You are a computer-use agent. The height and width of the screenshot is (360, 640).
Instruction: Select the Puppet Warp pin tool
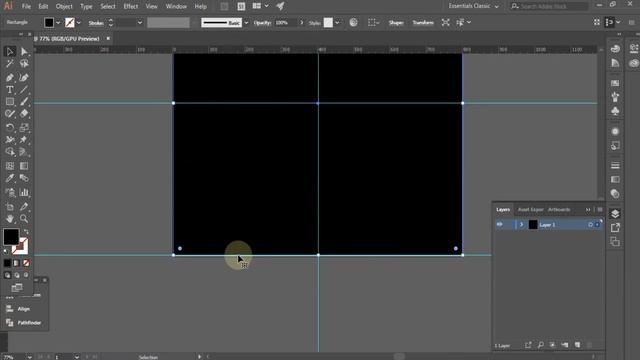coord(24,140)
